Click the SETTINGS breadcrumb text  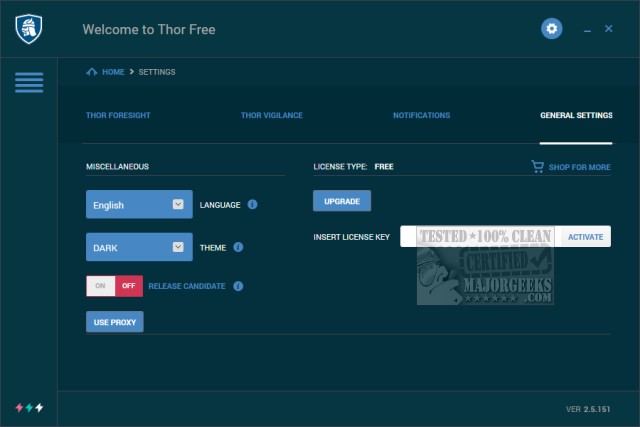click(x=157, y=72)
